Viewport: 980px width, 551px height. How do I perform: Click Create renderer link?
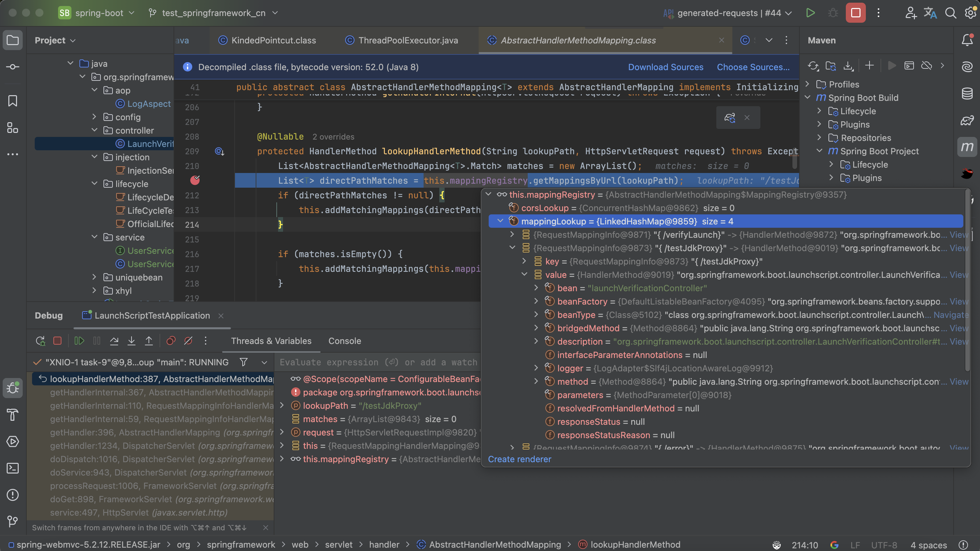tap(519, 459)
